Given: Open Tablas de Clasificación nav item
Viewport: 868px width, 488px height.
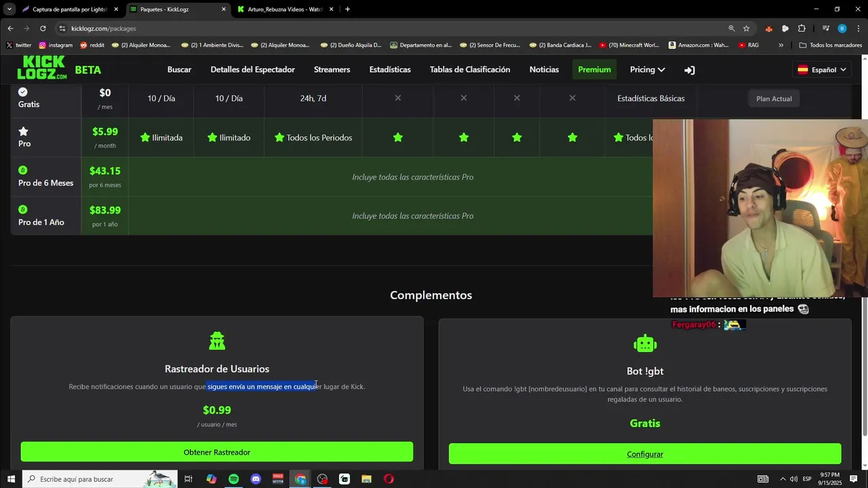Looking at the screenshot, I should point(470,70).
